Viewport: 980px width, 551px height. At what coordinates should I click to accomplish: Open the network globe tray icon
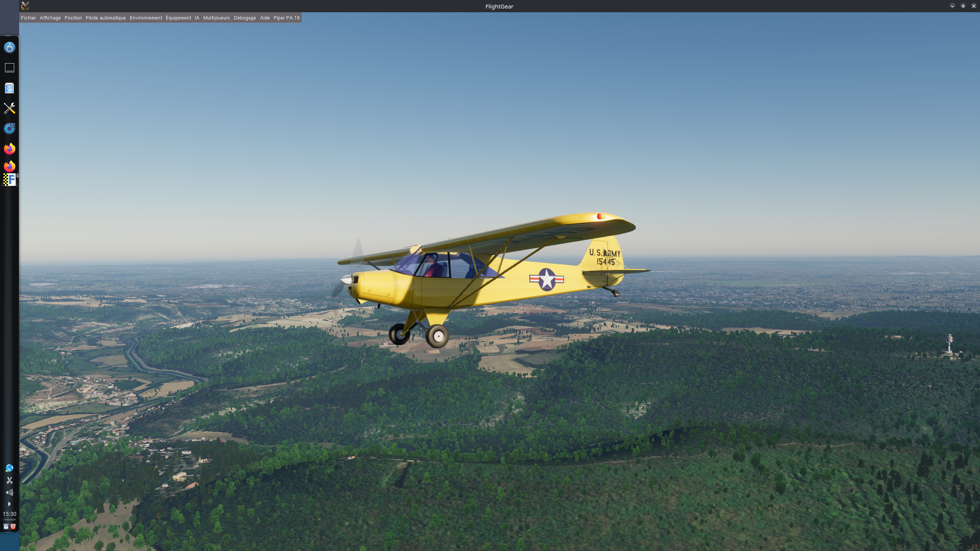point(9,468)
